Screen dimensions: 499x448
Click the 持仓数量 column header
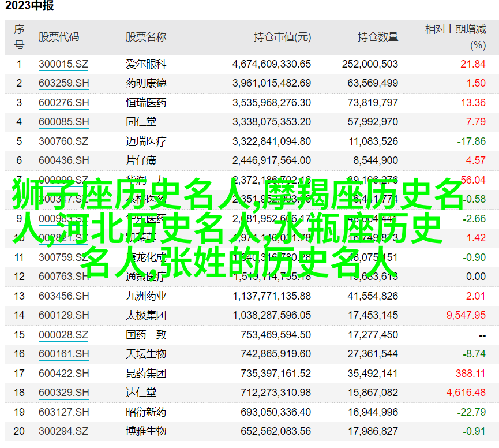378,37
